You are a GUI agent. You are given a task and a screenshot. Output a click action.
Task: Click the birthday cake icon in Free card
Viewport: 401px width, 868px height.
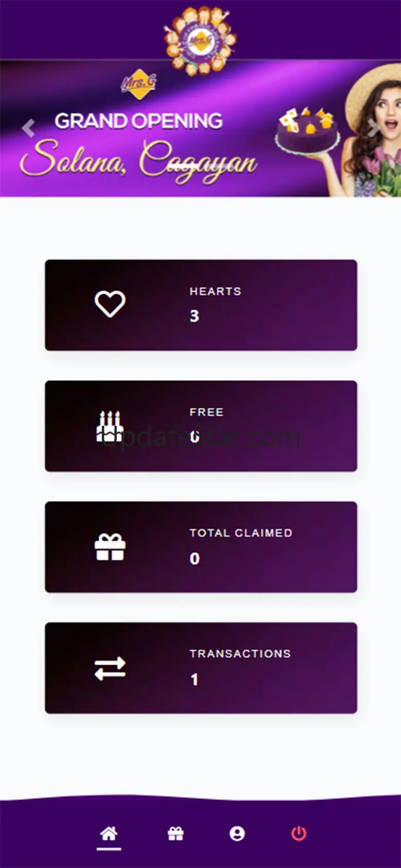pyautogui.click(x=110, y=426)
